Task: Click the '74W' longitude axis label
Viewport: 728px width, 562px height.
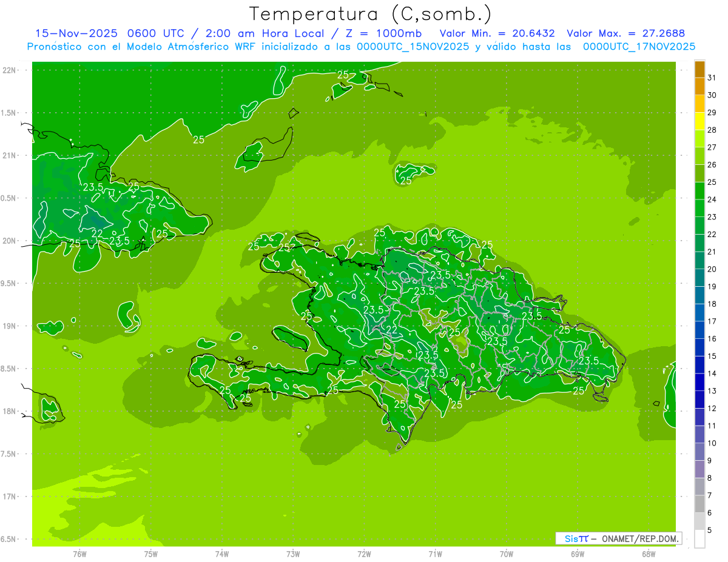Action: click(x=222, y=554)
